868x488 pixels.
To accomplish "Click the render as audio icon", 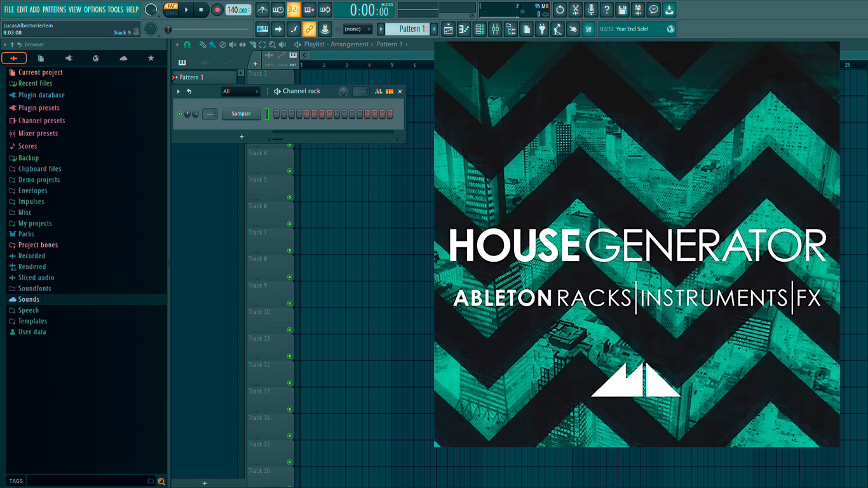I will tap(638, 10).
